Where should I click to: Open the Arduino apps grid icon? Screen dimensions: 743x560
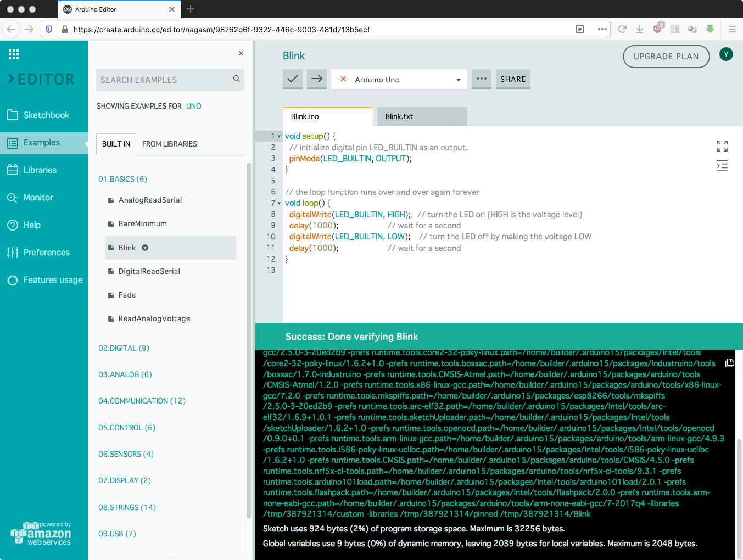14,54
